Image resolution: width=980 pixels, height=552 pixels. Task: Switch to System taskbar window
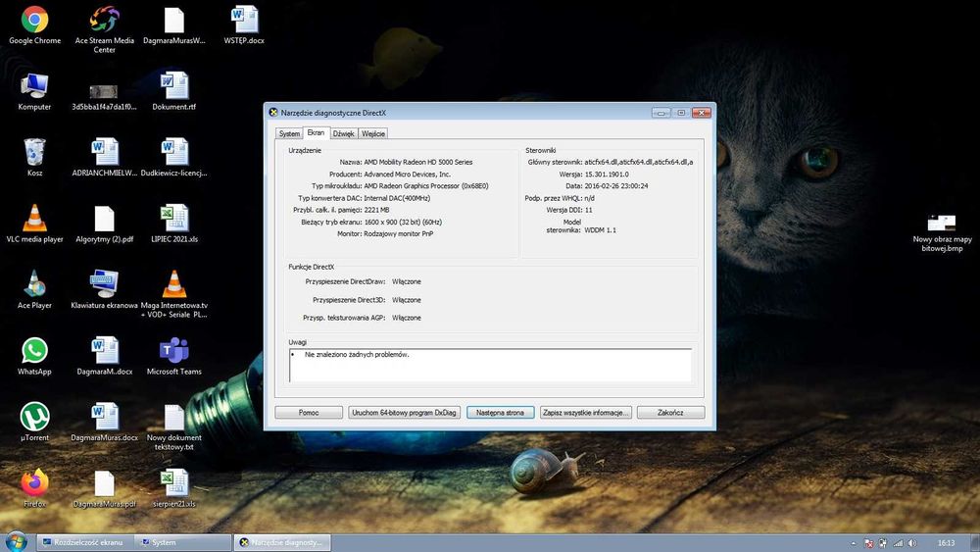(183, 542)
